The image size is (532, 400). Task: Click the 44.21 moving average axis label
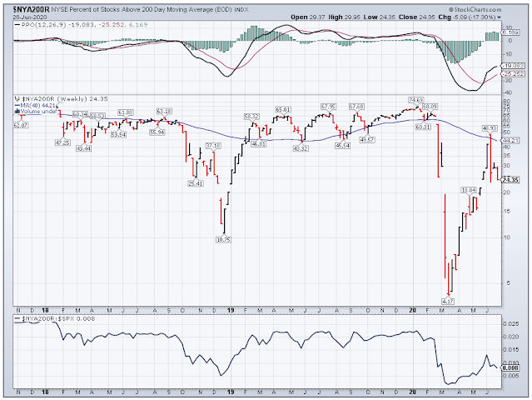tap(510, 140)
